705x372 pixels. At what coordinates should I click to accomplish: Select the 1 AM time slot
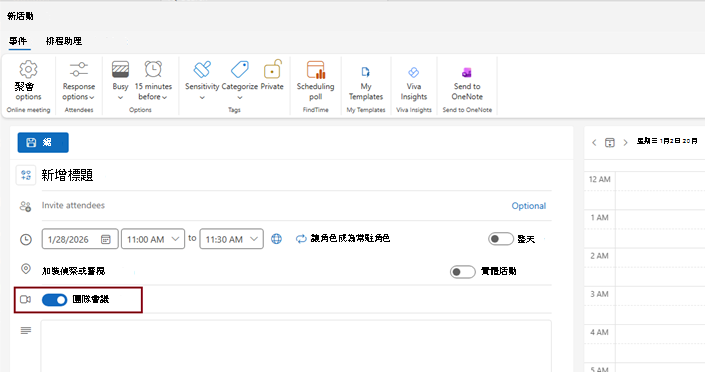click(x=660, y=229)
